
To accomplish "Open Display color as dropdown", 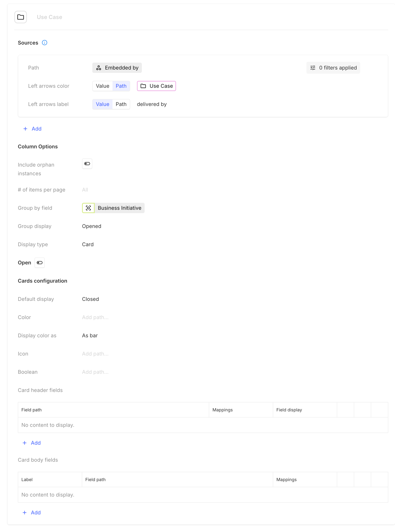I will pyautogui.click(x=90, y=336).
